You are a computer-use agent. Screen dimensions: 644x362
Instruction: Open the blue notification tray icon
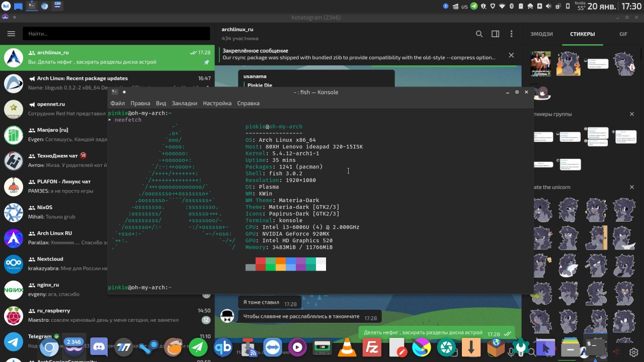(446, 6)
